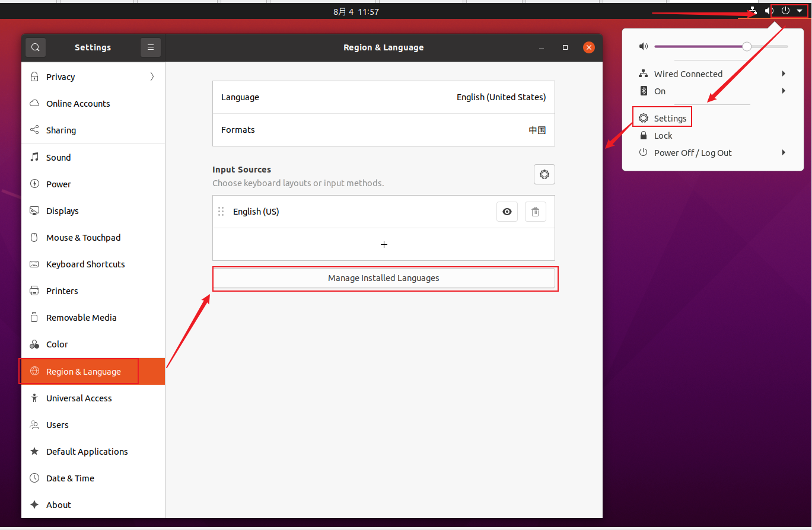
Task: Preview English (US) layout with eye icon
Action: tap(507, 212)
